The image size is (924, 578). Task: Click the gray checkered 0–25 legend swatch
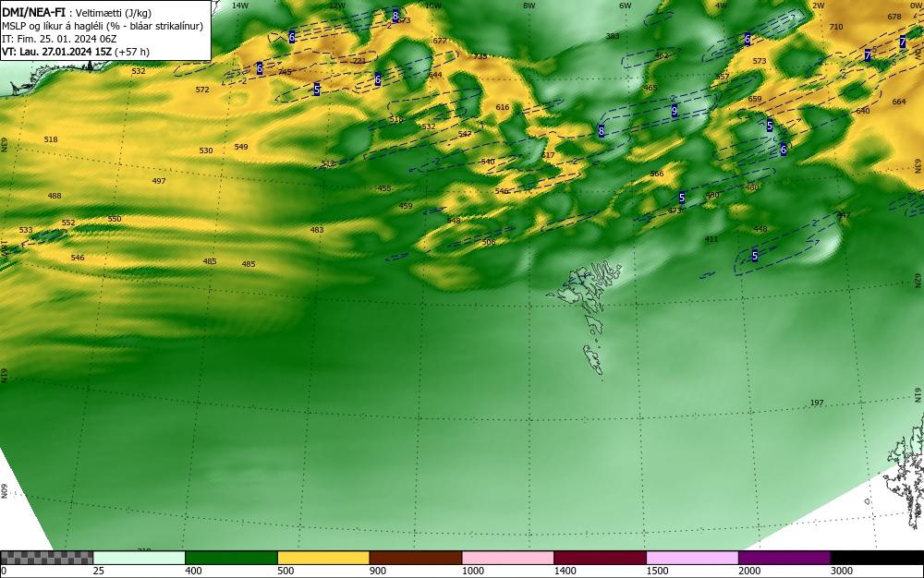pos(46,558)
